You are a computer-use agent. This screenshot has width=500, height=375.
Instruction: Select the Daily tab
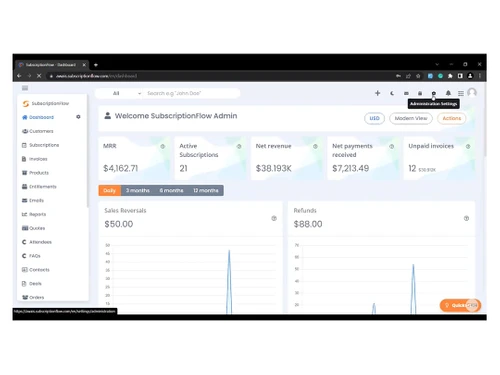(x=110, y=190)
